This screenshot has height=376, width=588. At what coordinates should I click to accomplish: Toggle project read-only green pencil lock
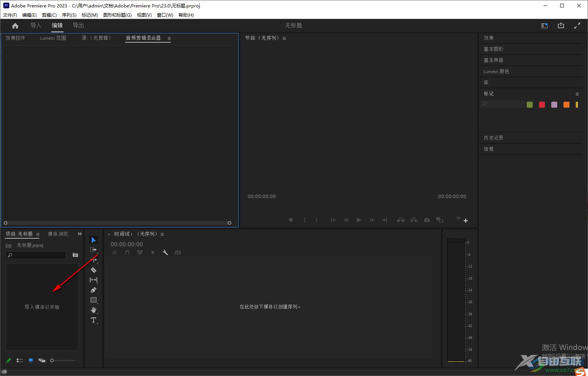click(9, 360)
